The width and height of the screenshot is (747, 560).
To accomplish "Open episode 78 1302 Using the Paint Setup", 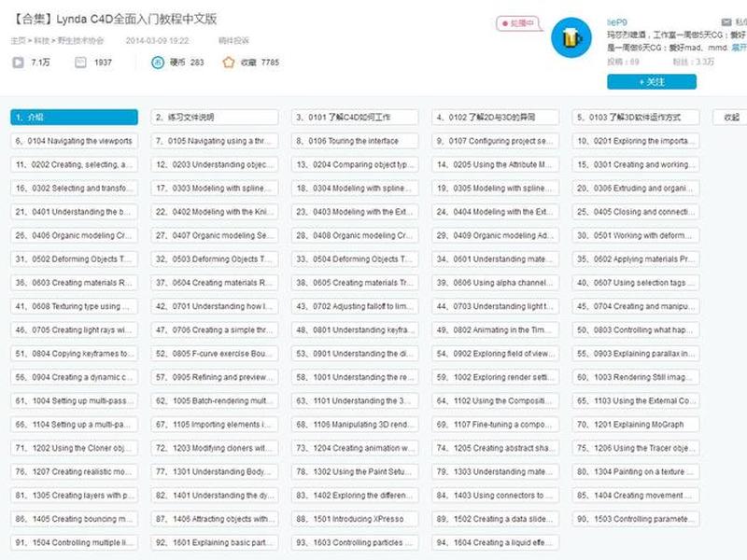I will coord(355,471).
